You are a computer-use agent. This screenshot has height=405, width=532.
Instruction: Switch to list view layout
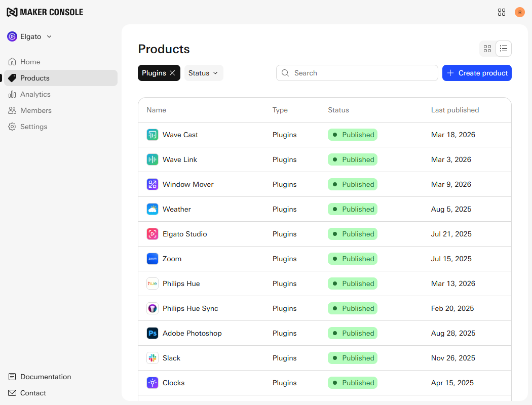tap(504, 49)
